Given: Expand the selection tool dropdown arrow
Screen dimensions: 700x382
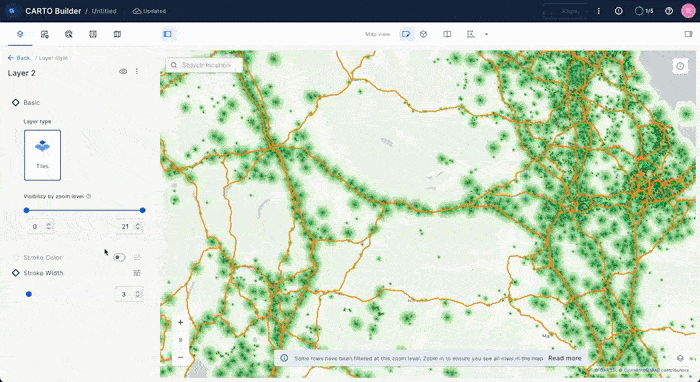Looking at the screenshot, I should point(486,34).
